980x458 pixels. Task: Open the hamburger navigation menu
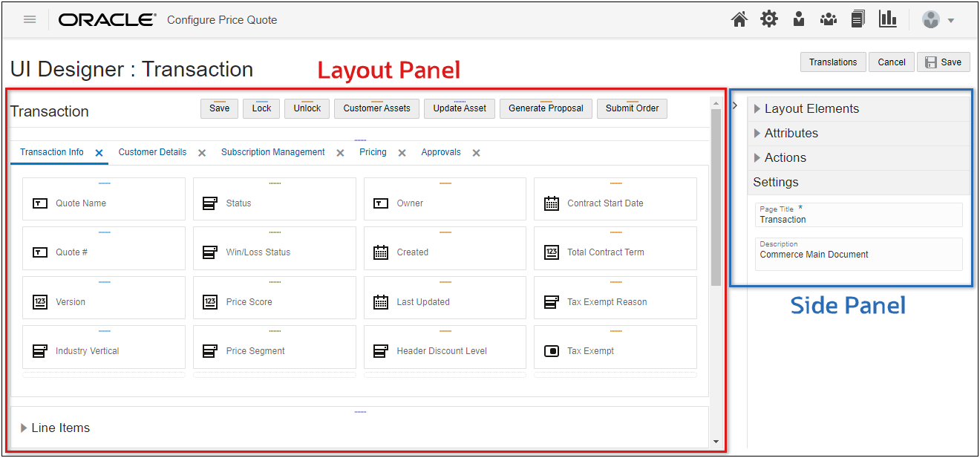pos(30,19)
